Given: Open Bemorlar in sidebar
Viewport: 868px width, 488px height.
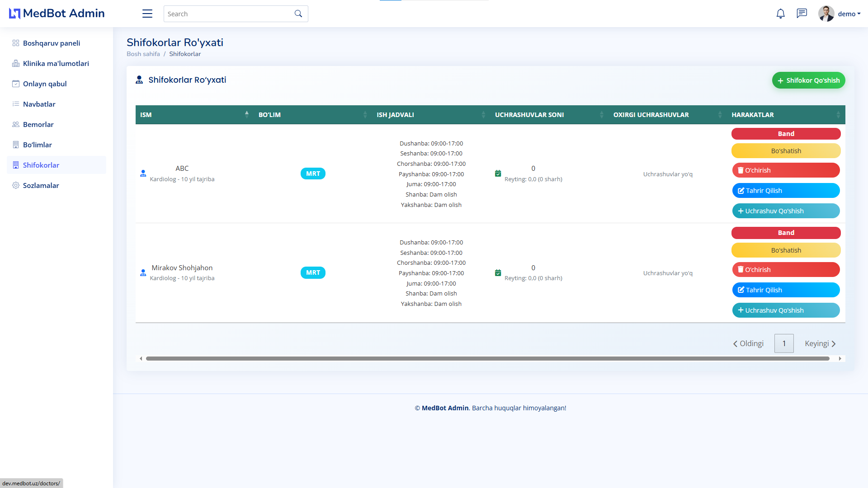Looking at the screenshot, I should [38, 124].
